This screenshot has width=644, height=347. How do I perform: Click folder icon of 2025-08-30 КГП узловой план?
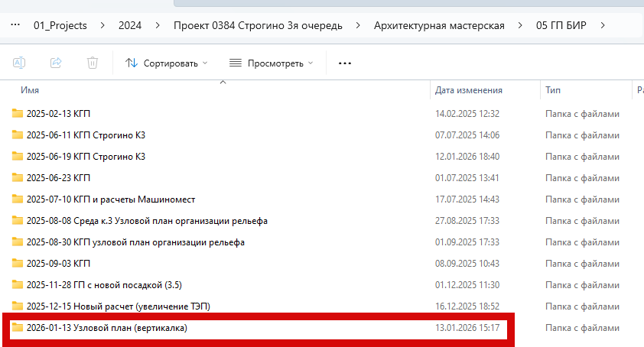[18, 242]
